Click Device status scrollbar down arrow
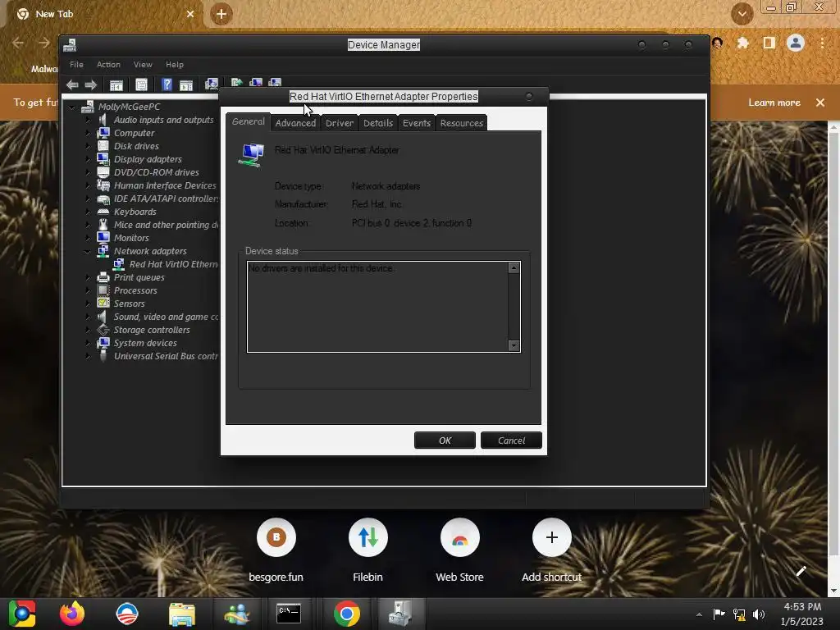The width and height of the screenshot is (840, 630). pos(514,345)
